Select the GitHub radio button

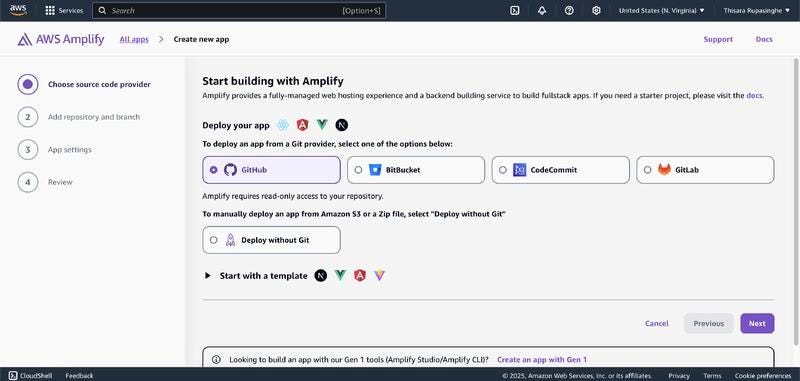coord(213,170)
